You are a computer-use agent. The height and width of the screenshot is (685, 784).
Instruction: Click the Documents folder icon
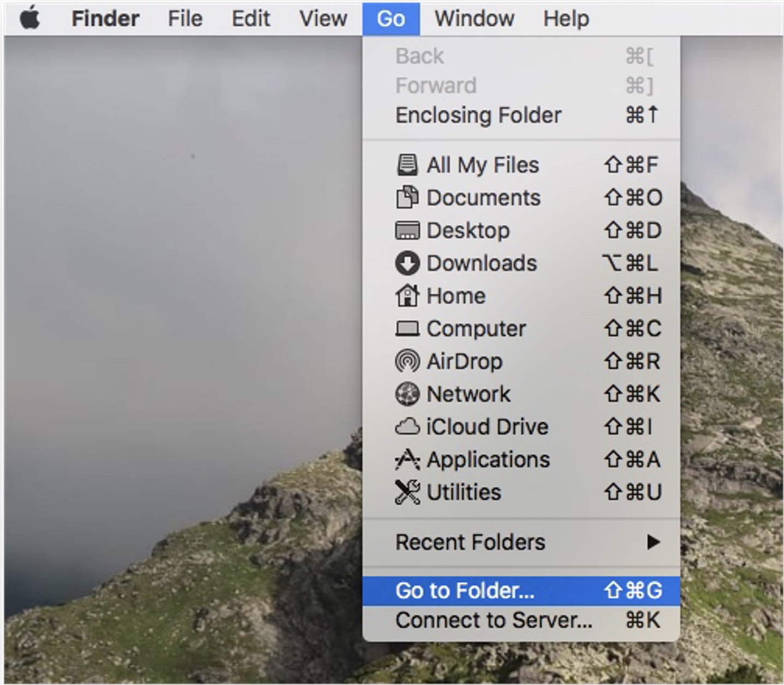[x=407, y=198]
